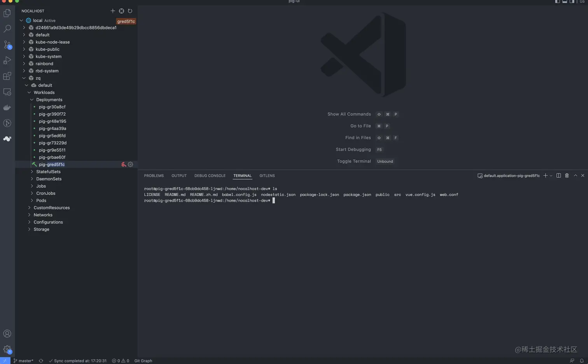Screen dimensions: 588x364
Task: Open settings gear for pig-gred5f1c
Action: 131,164
